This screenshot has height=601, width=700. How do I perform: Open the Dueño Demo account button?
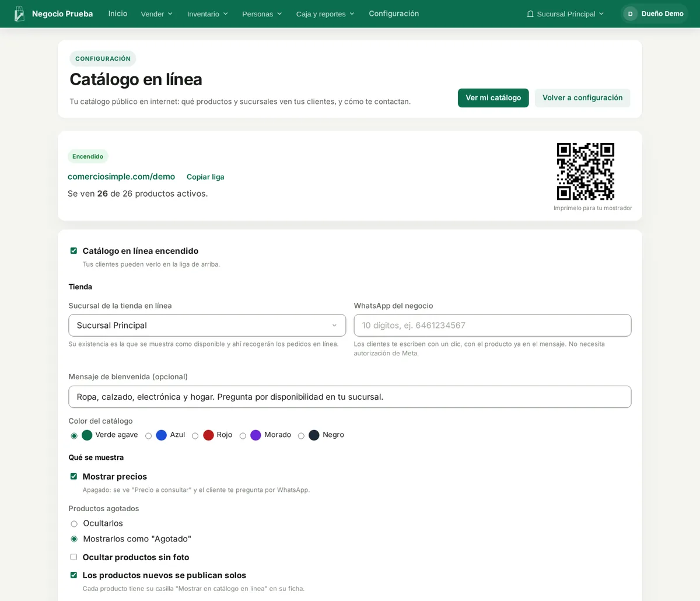654,14
